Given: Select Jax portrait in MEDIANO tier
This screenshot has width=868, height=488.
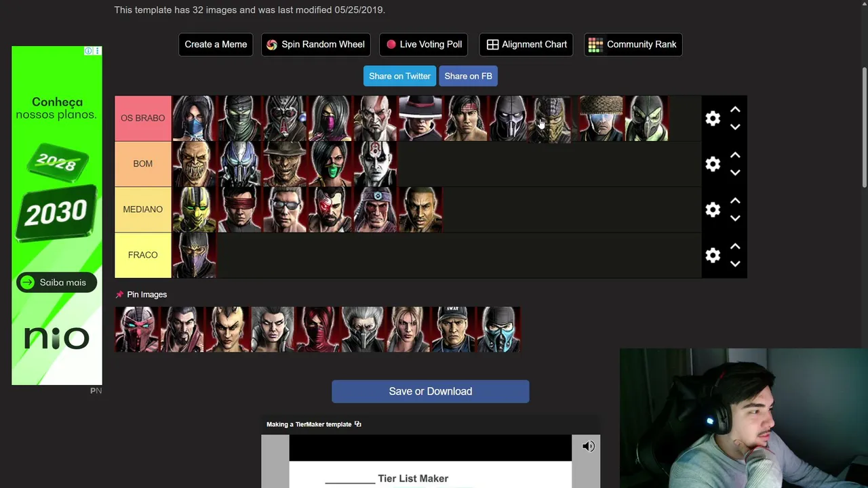Looking at the screenshot, I should (x=421, y=209).
